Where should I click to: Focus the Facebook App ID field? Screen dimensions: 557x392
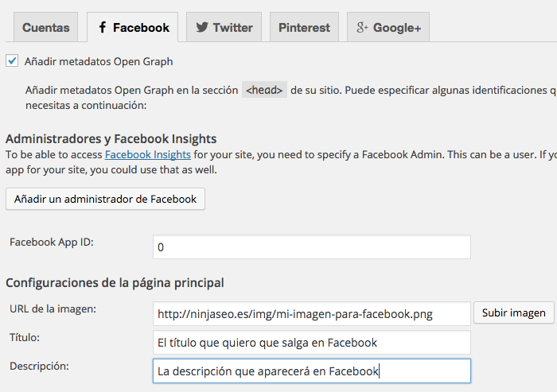(x=311, y=247)
